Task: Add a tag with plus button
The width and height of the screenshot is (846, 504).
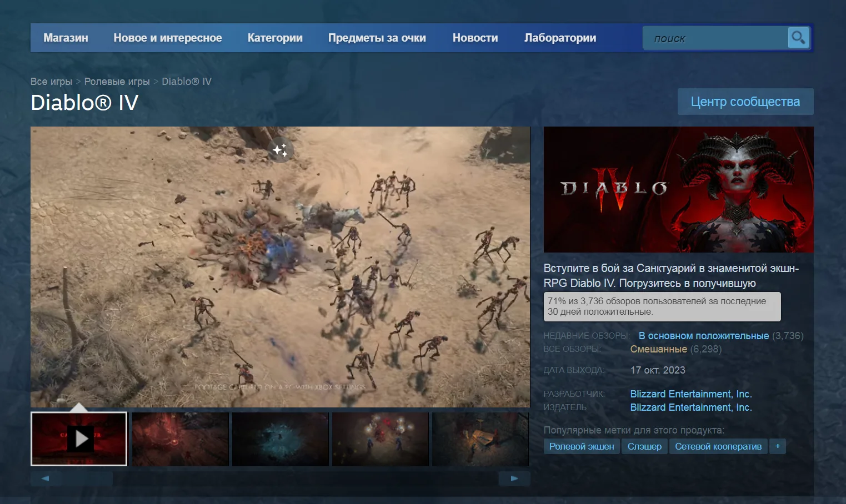Action: [778, 446]
